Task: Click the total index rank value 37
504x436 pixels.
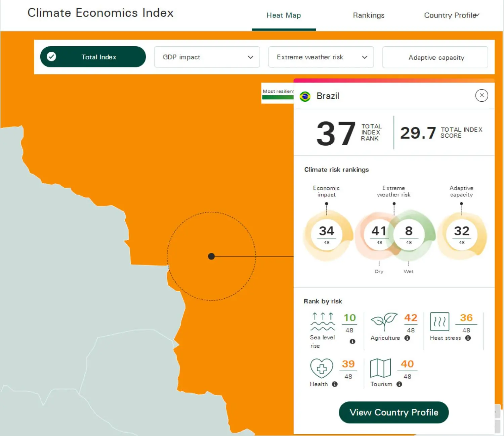Action: 336,134
